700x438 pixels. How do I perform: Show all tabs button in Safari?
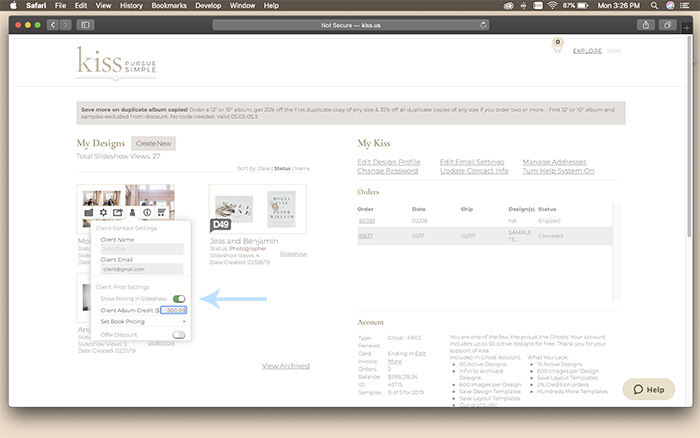(x=667, y=25)
